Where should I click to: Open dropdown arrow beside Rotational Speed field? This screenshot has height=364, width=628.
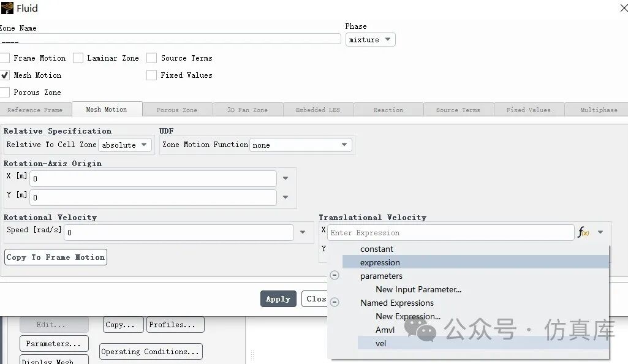coord(303,232)
